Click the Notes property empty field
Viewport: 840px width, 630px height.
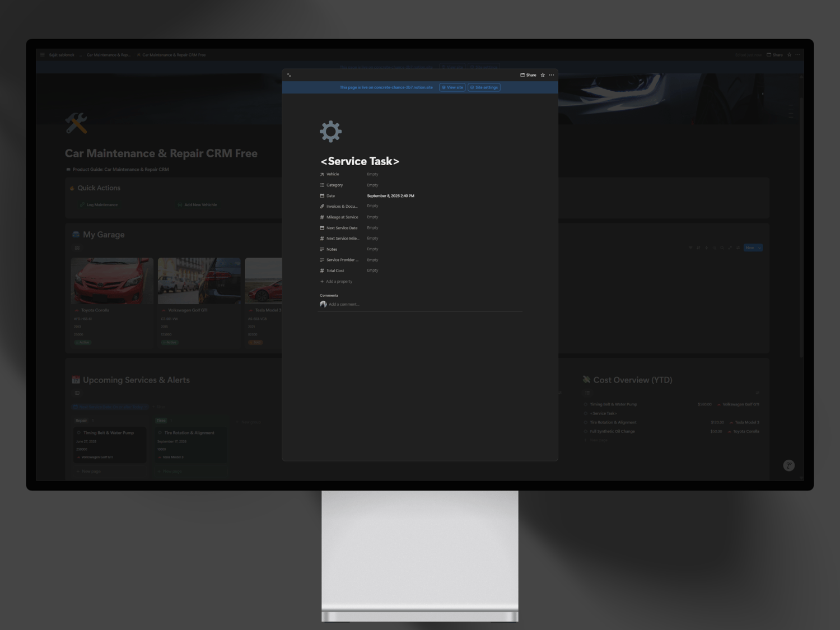click(x=372, y=249)
